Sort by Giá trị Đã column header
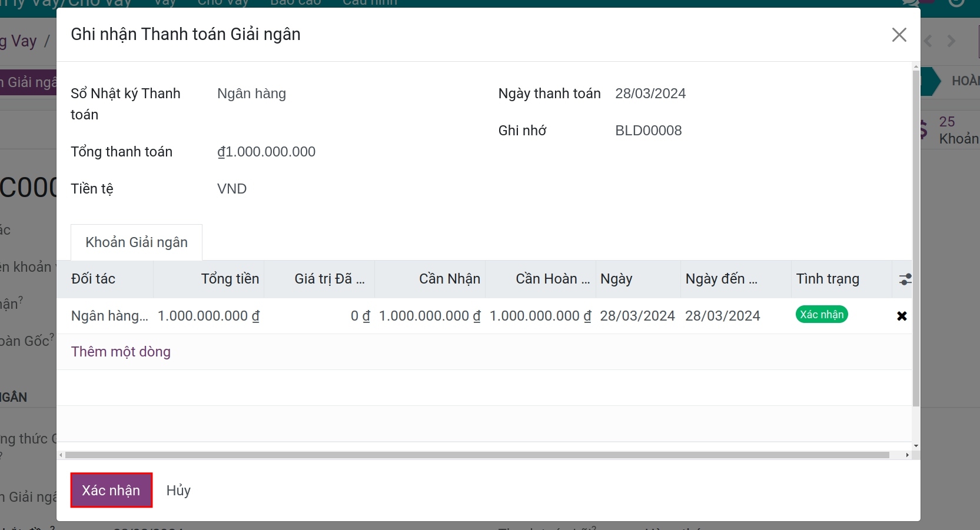 [320, 279]
